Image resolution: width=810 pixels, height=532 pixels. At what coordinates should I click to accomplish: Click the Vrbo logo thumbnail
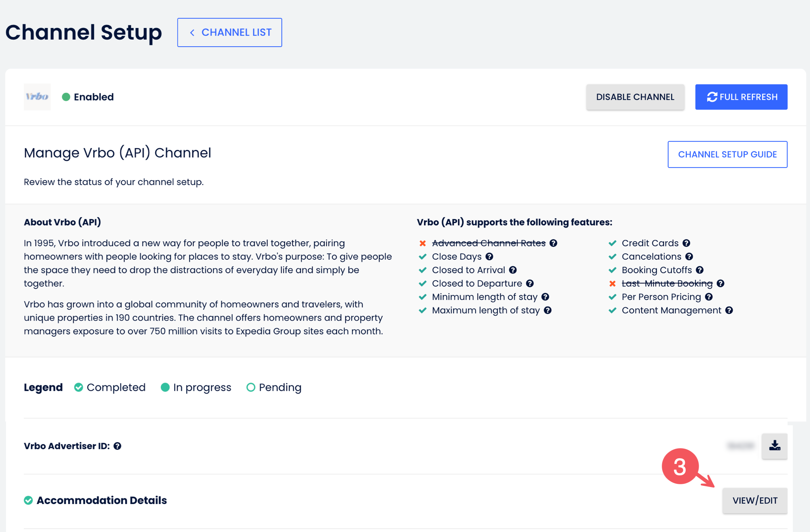tap(37, 97)
